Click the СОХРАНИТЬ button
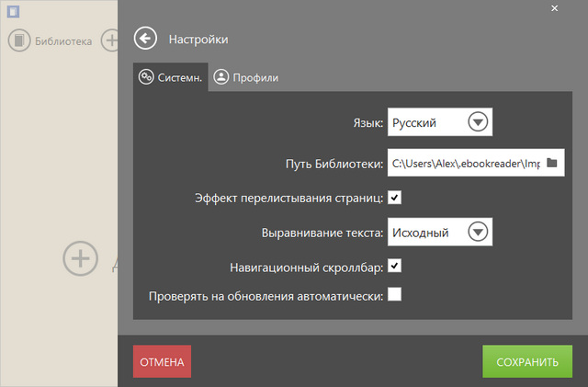Viewport: 588px width, 387px height. tap(527, 361)
